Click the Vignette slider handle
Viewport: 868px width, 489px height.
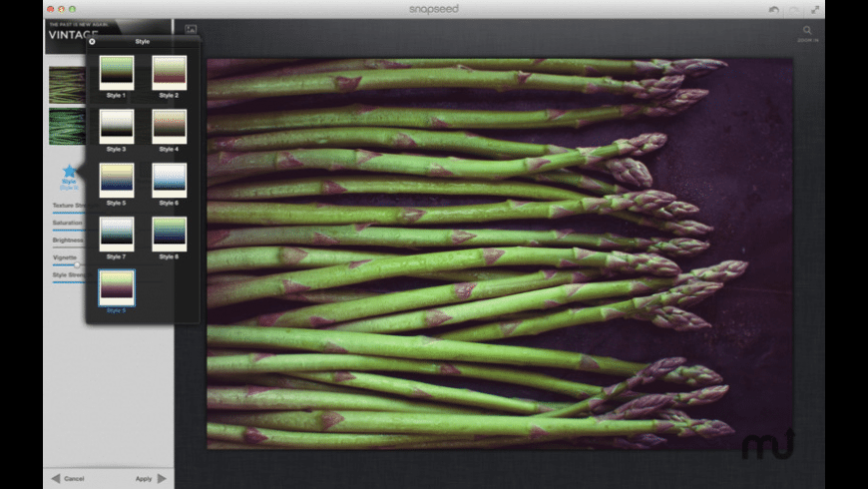pos(77,265)
